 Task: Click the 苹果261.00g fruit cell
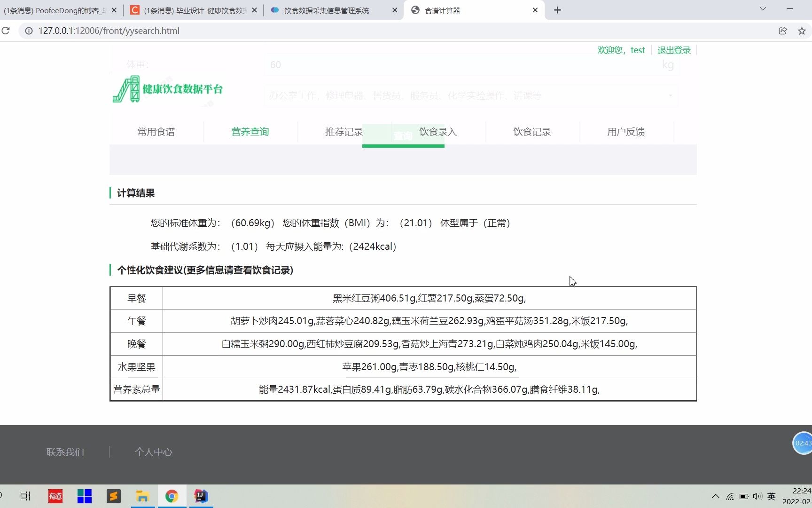429,367
